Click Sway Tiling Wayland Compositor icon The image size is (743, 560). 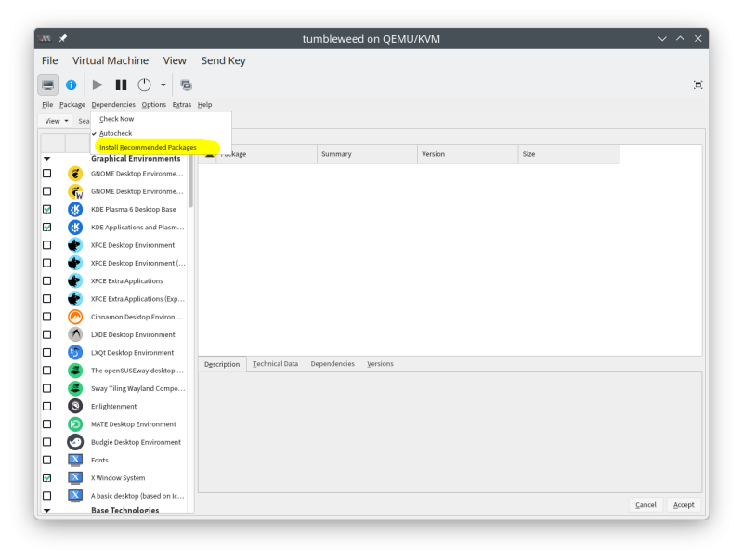click(75, 388)
